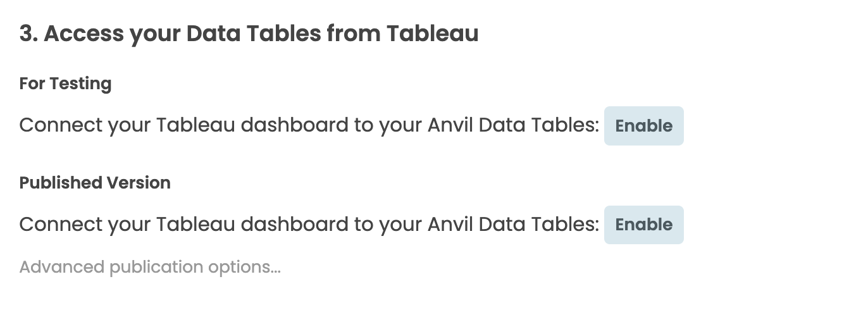868x310 pixels.
Task: Click the "For Testing" subheading
Action: [65, 84]
